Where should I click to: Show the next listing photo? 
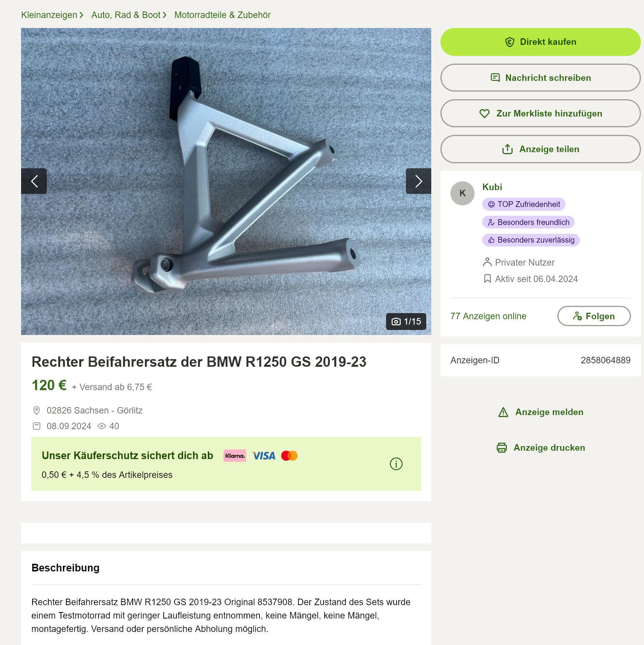[418, 181]
